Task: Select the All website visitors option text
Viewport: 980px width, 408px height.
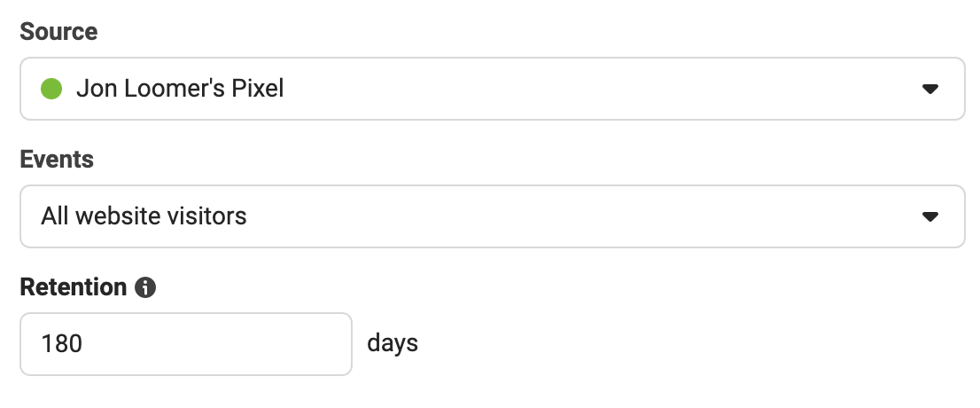Action: (x=144, y=216)
